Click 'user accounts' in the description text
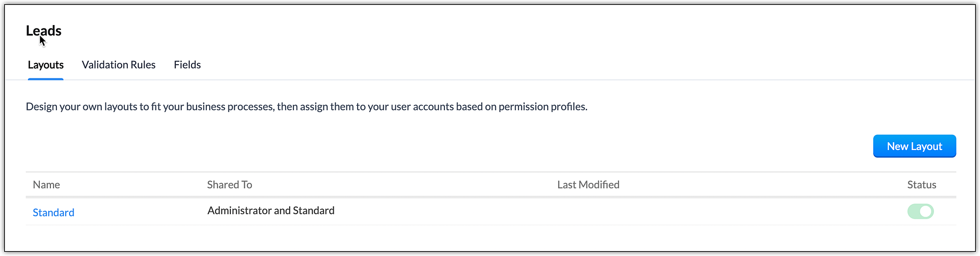 [x=422, y=107]
